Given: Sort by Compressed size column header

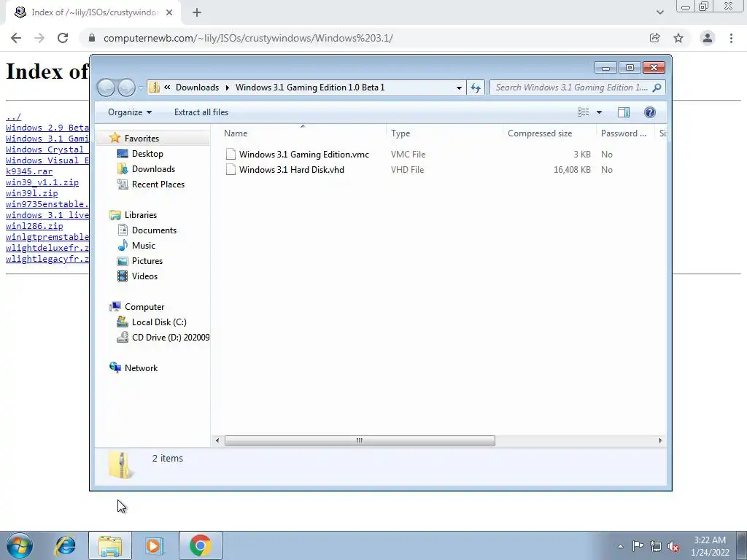Looking at the screenshot, I should 549,133.
